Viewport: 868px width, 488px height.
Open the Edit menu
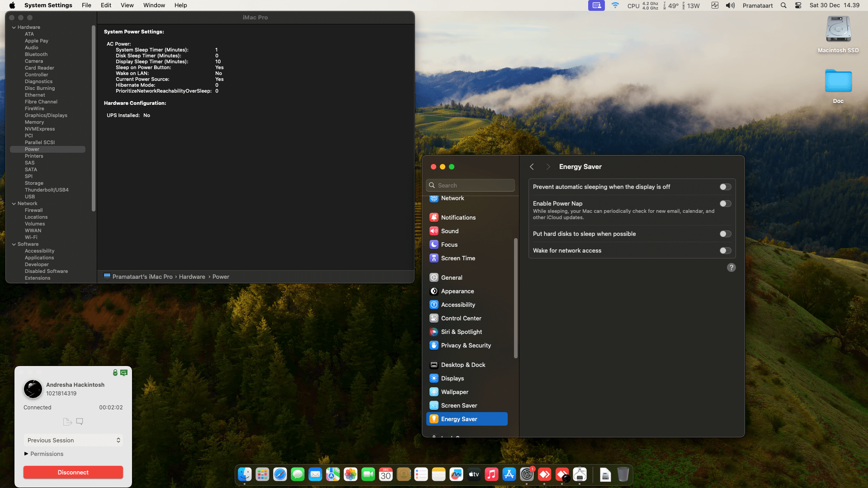point(106,5)
